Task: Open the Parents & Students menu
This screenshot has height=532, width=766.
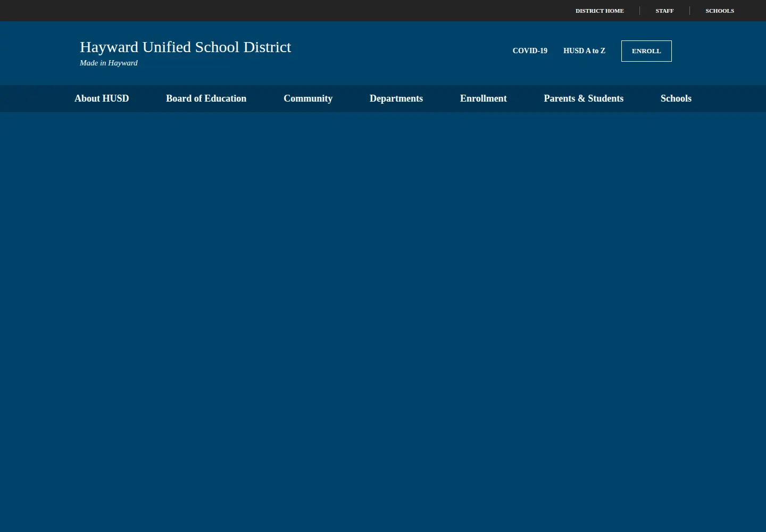Action: tap(584, 98)
